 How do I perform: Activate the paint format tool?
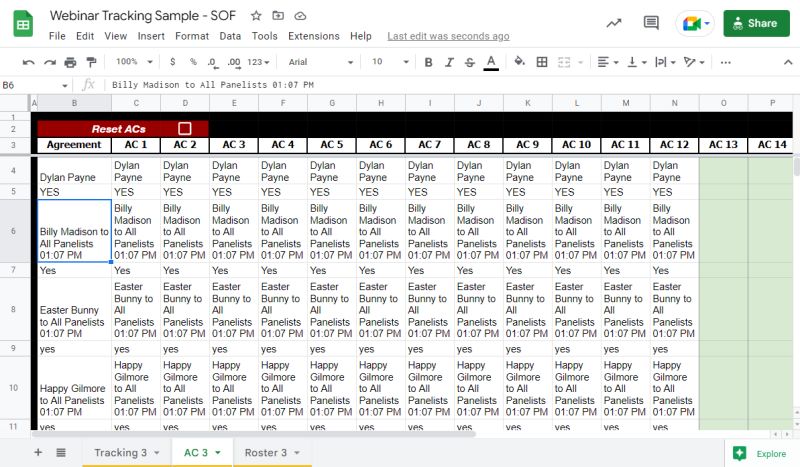[91, 62]
